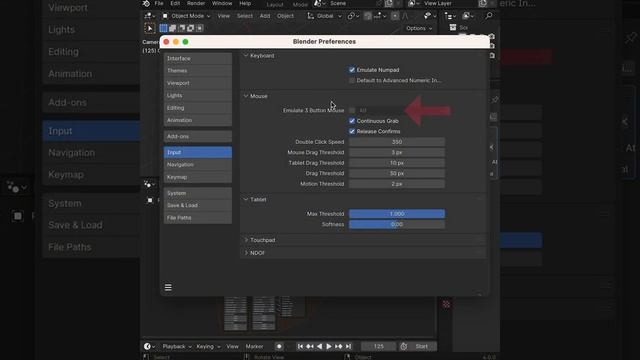Open the timeline Playback dropdown

pyautogui.click(x=177, y=347)
